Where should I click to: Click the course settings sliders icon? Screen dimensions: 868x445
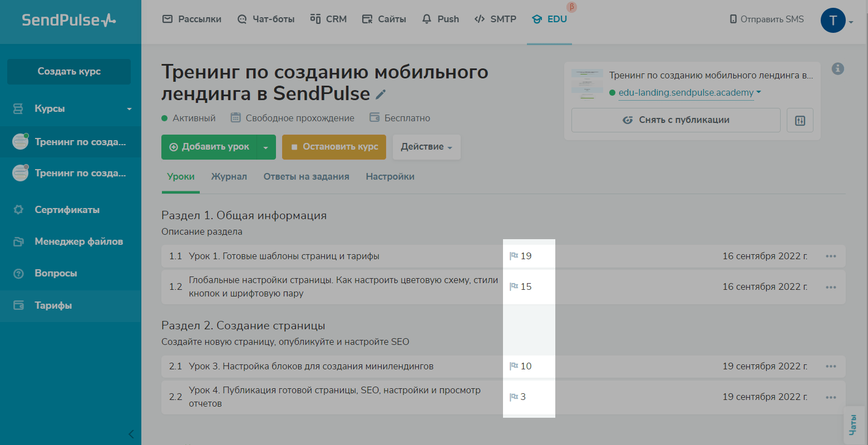pyautogui.click(x=800, y=120)
